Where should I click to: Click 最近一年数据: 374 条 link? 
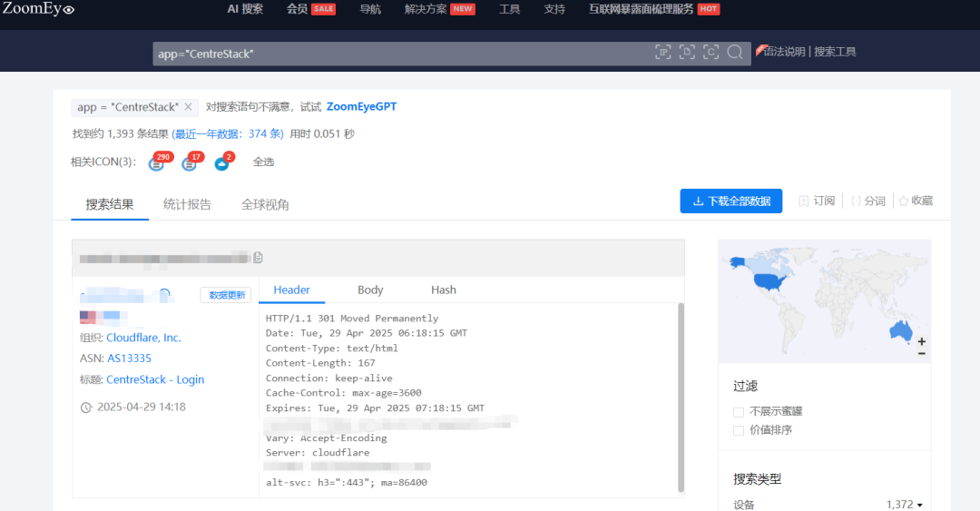(228, 133)
